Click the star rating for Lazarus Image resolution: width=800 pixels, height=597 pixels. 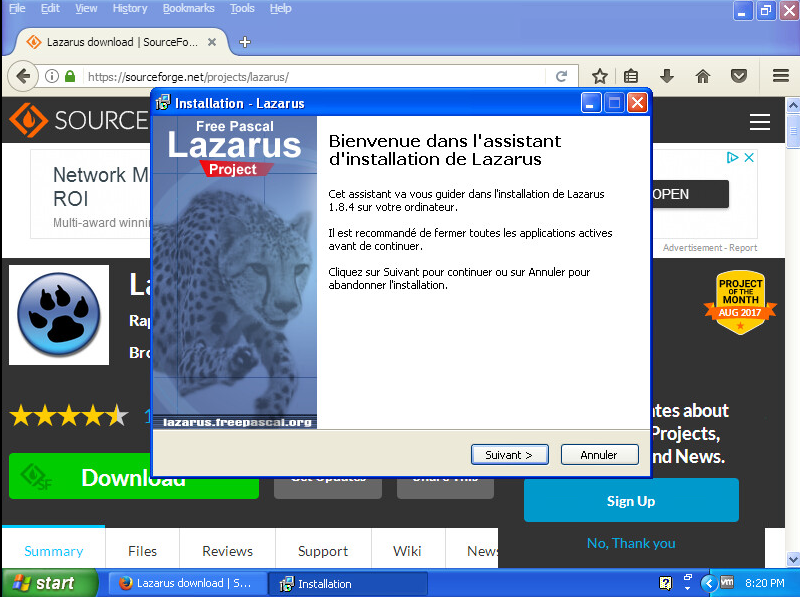69,415
